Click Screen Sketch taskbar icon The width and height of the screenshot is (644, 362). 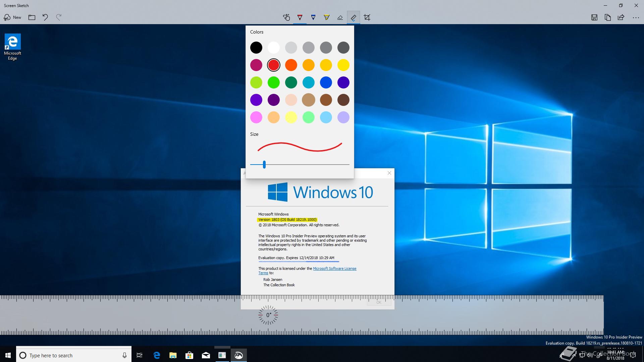pyautogui.click(x=238, y=355)
